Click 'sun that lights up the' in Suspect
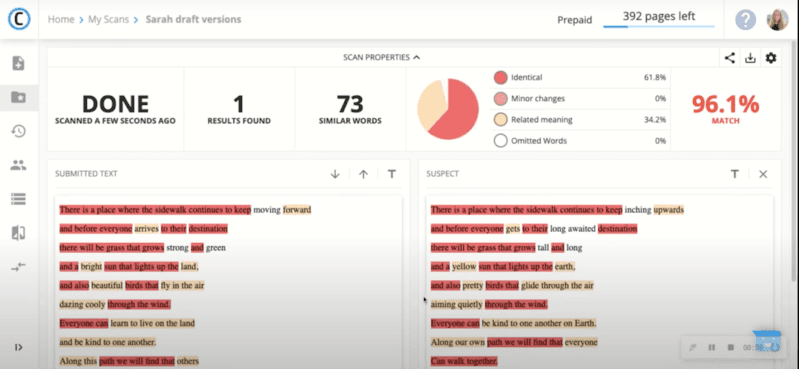 point(516,267)
